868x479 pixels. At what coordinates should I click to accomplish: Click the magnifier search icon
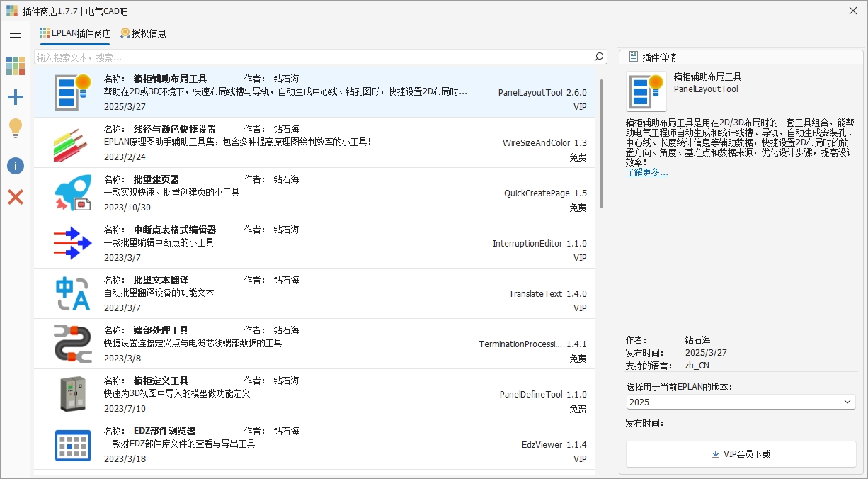(599, 57)
